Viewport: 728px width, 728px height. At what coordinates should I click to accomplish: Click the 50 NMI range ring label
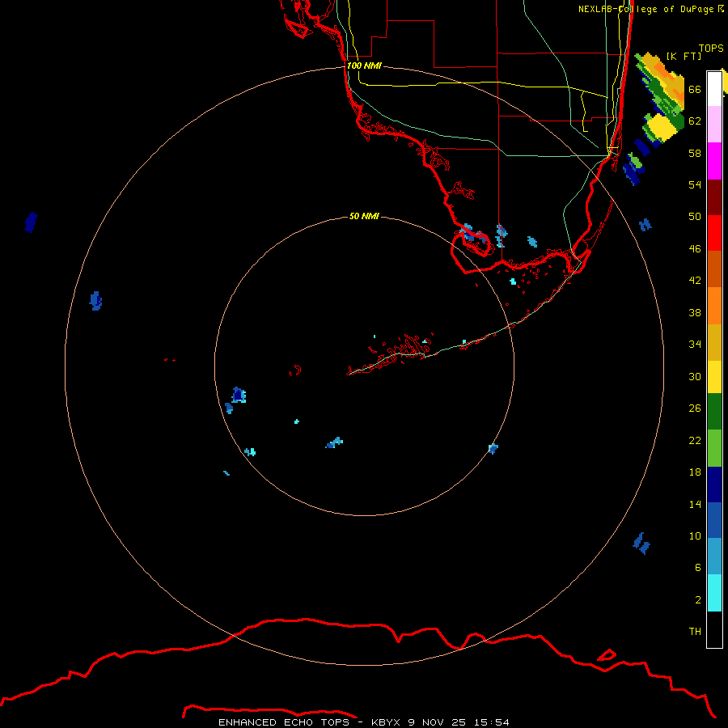[x=364, y=216]
